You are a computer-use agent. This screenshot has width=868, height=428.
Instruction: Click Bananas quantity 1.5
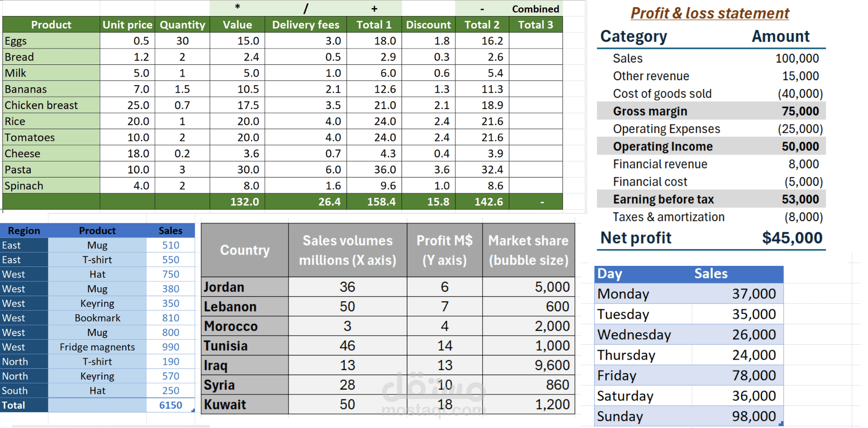[182, 89]
